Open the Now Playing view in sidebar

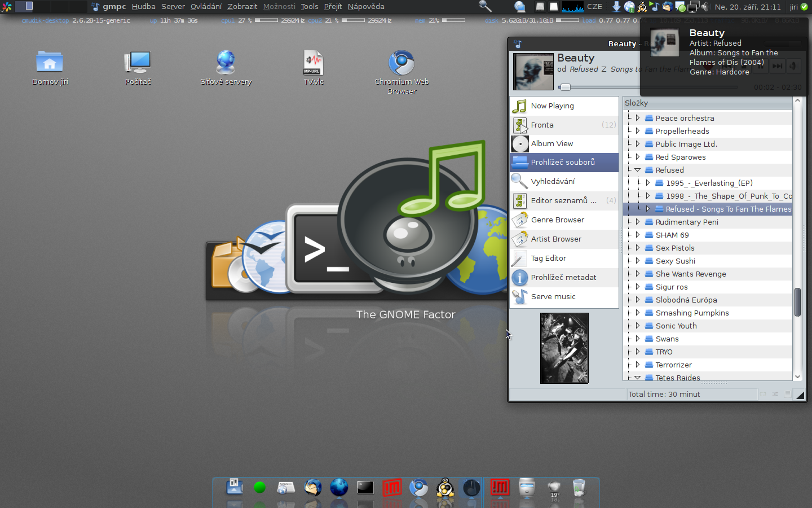[564, 106]
